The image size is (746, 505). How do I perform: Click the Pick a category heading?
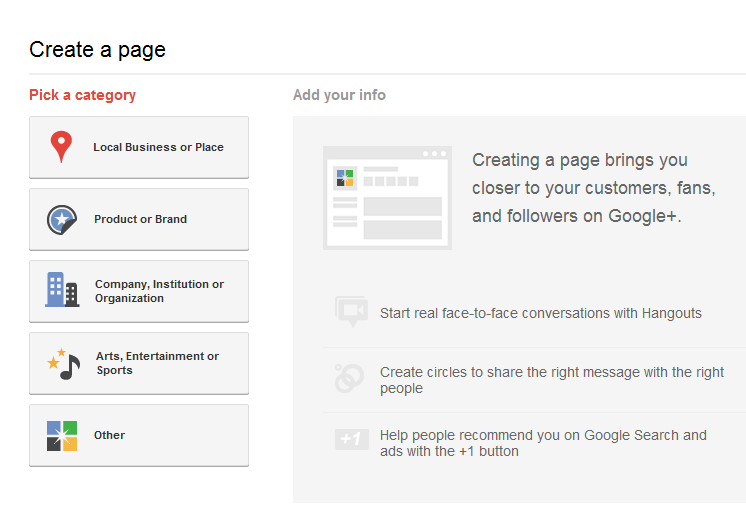[82, 95]
